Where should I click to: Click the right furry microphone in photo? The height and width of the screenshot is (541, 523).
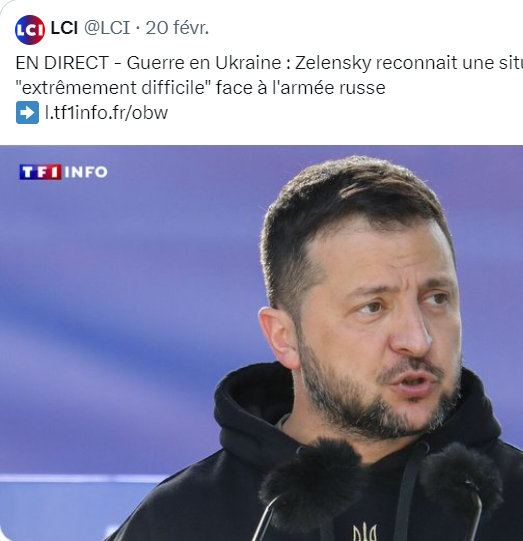pos(461,478)
